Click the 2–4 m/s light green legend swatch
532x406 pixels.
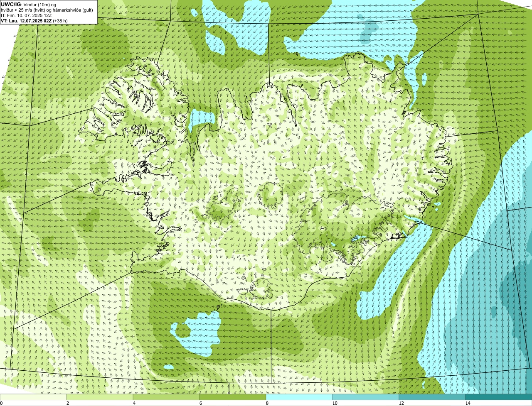pos(100,397)
